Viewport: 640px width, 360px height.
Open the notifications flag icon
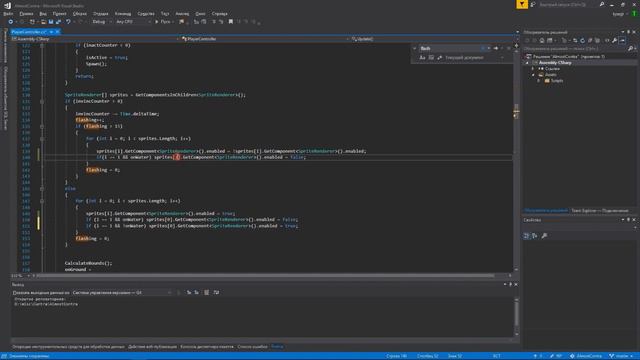point(522,4)
